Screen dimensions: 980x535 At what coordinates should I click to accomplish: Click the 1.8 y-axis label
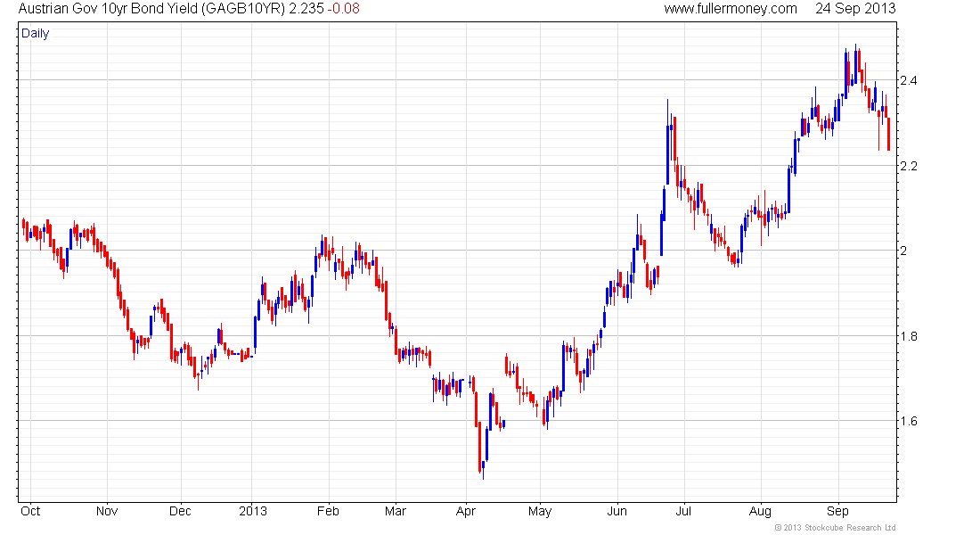908,337
